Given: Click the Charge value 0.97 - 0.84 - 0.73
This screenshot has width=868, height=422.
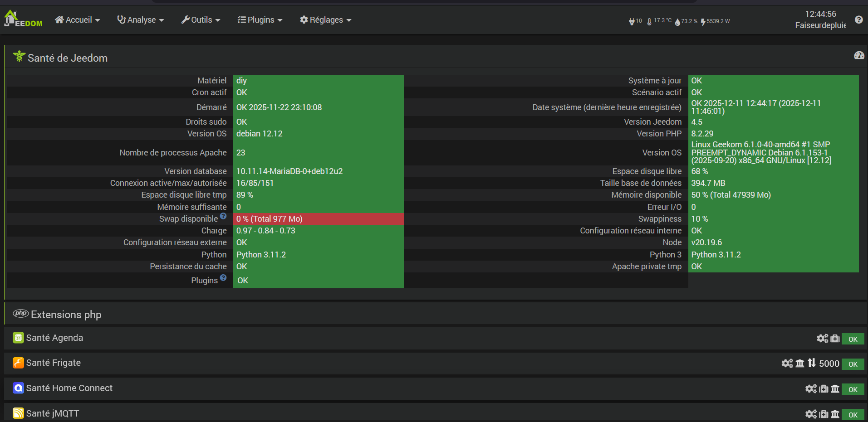Looking at the screenshot, I should 266,231.
